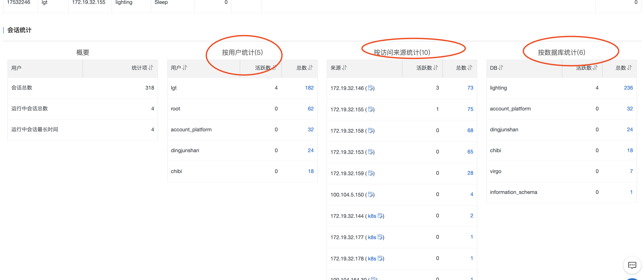Open total 1 for source 172.19.32.178
Viewport: 644px width, 280px height.
point(472,258)
